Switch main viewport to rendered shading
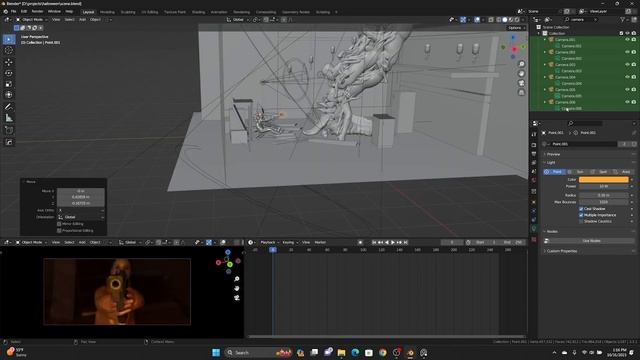Image resolution: width=640 pixels, height=360 pixels. (517, 20)
